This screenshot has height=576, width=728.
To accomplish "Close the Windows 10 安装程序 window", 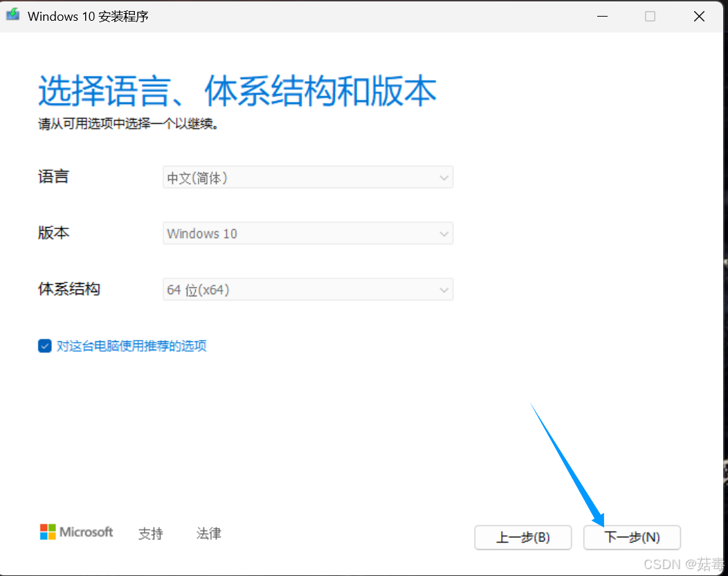I will (699, 16).
